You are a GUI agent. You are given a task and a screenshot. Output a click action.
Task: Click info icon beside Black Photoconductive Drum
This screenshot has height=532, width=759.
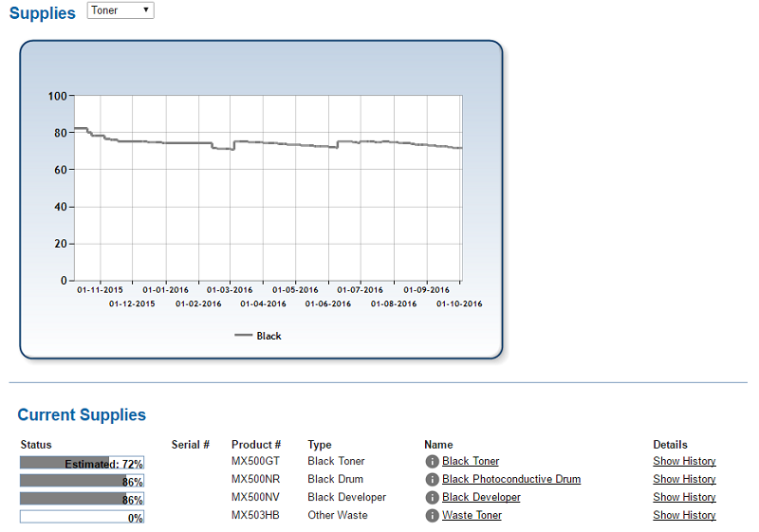pyautogui.click(x=432, y=479)
